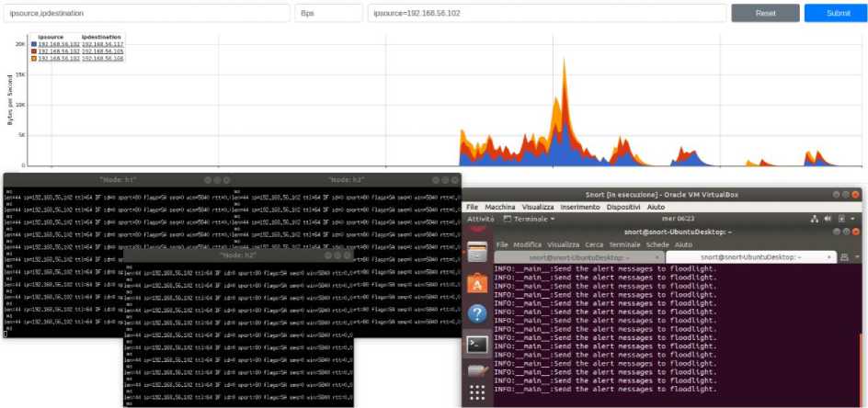Click the volume icon in Ubuntu top bar
Image resolution: width=868 pixels, height=408 pixels.
click(x=828, y=219)
